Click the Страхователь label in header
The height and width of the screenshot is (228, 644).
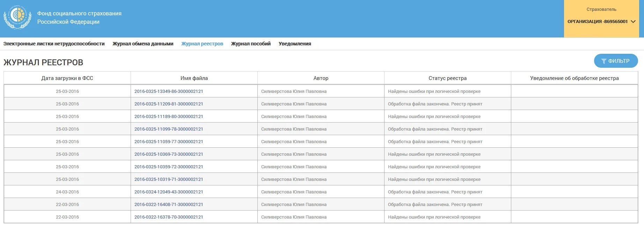point(601,9)
